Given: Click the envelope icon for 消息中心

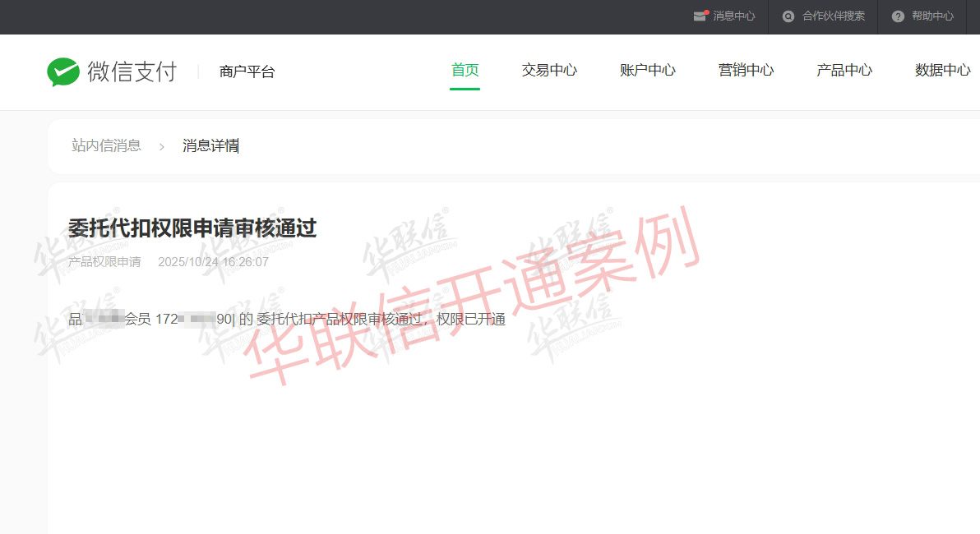Looking at the screenshot, I should [700, 16].
